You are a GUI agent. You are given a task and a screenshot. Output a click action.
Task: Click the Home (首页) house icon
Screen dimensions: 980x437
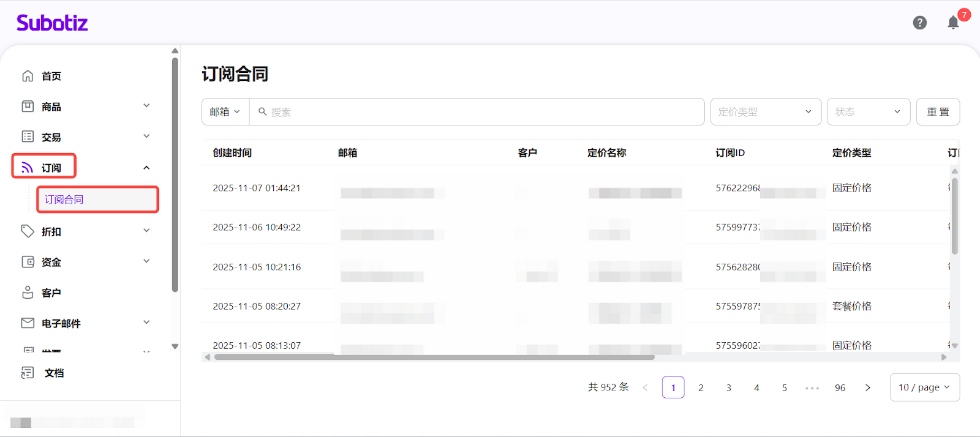[28, 76]
